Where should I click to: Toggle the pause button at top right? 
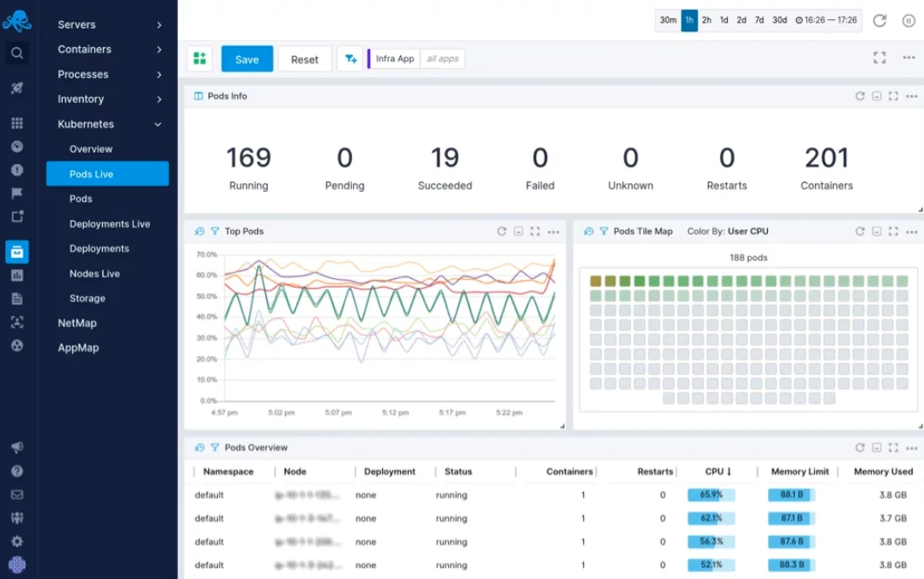click(x=908, y=20)
